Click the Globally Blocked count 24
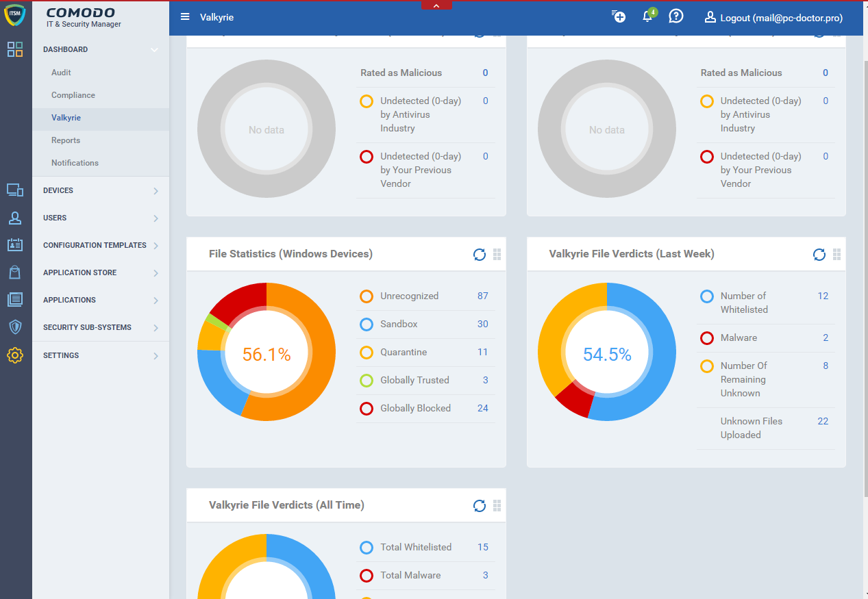Viewport: 868px width, 599px height. [483, 408]
